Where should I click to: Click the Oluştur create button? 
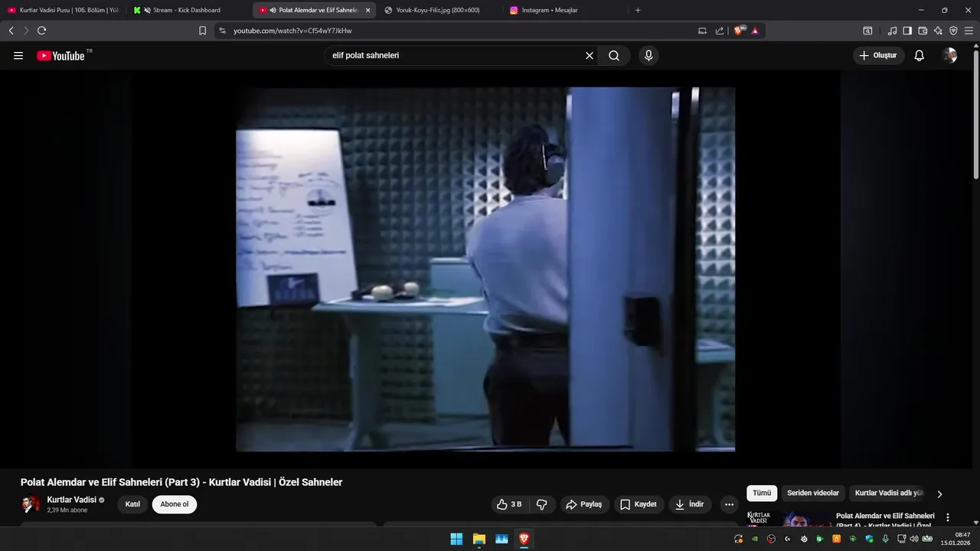[878, 56]
